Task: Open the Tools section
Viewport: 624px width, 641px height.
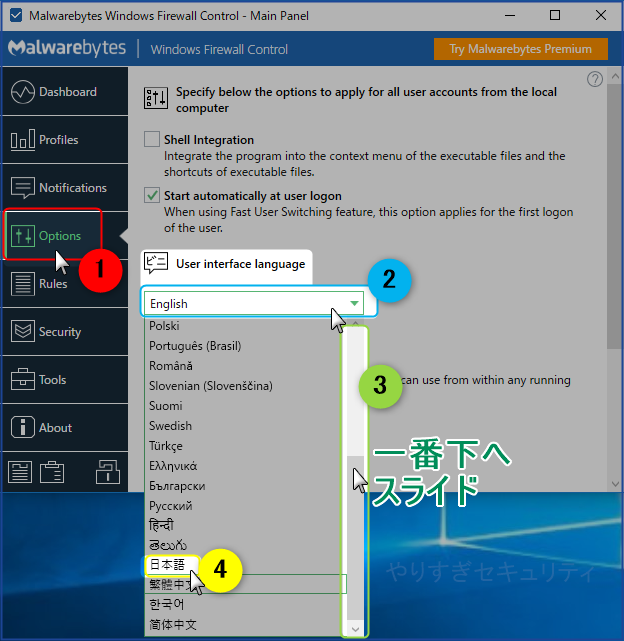Action: (x=65, y=379)
